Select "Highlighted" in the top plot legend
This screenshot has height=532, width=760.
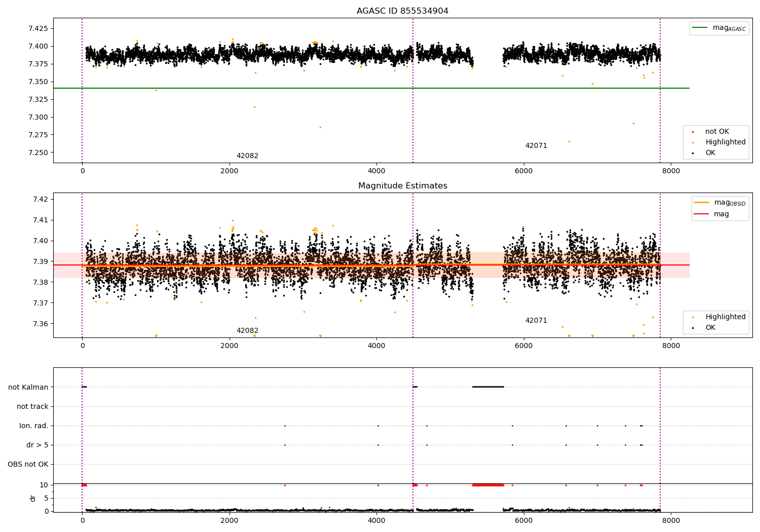[725, 142]
